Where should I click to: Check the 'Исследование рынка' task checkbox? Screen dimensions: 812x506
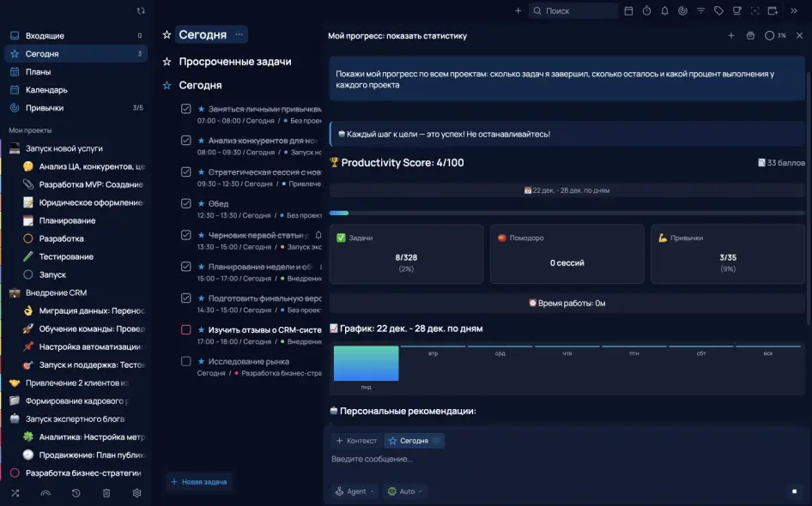(186, 361)
